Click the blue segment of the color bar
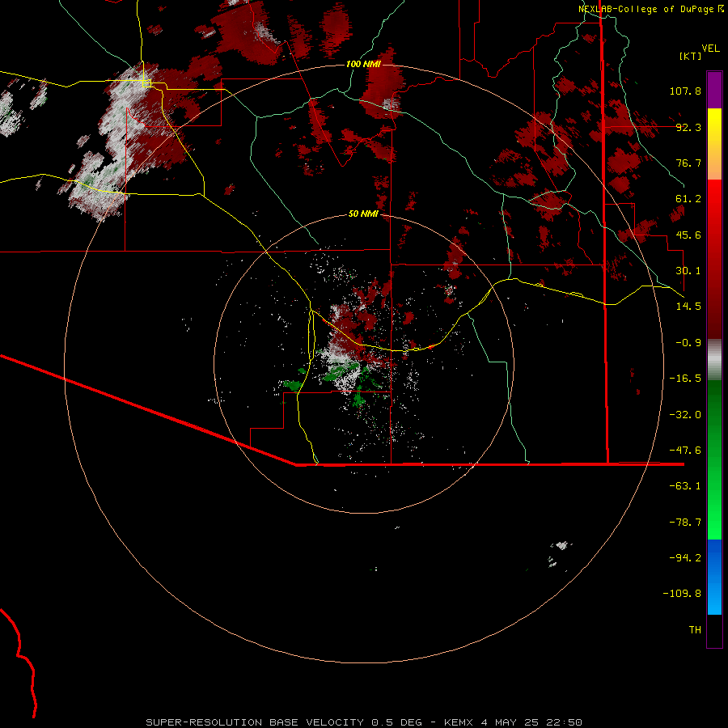728x728 pixels. (714, 577)
